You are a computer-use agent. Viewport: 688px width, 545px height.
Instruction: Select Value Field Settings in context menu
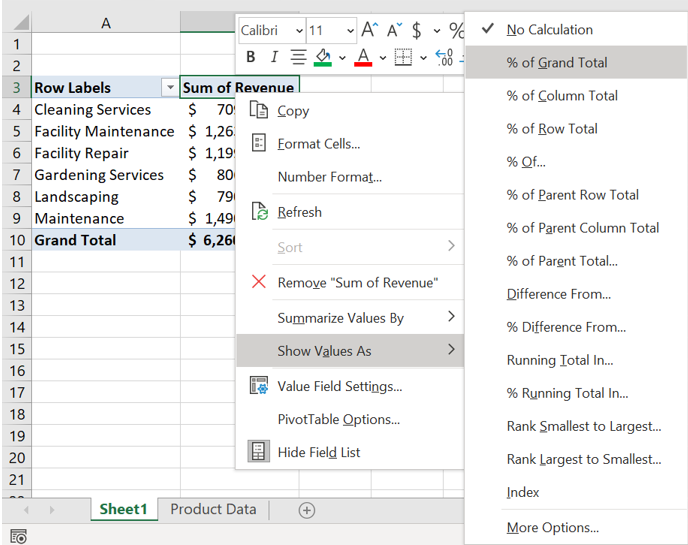(339, 386)
